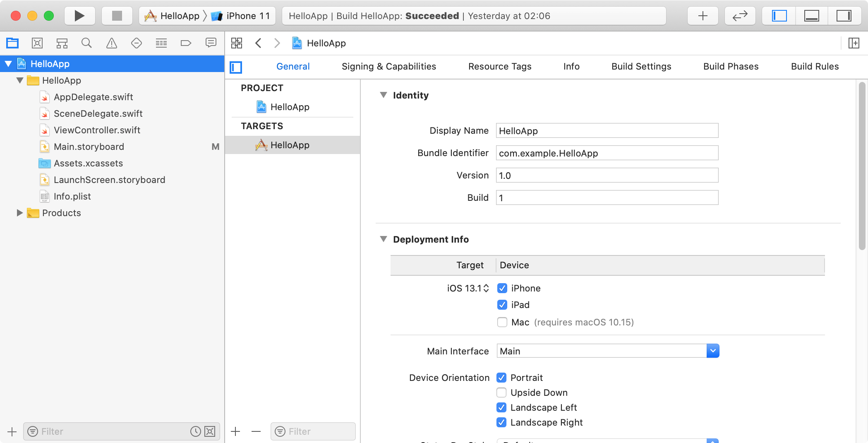The image size is (868, 443).
Task: Click the editor vertical scrollbar
Action: click(862, 166)
